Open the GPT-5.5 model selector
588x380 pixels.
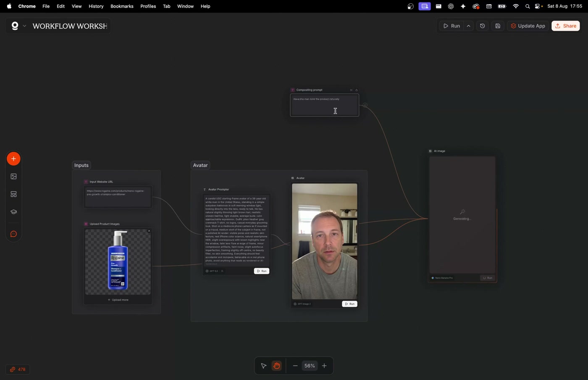[212, 271]
